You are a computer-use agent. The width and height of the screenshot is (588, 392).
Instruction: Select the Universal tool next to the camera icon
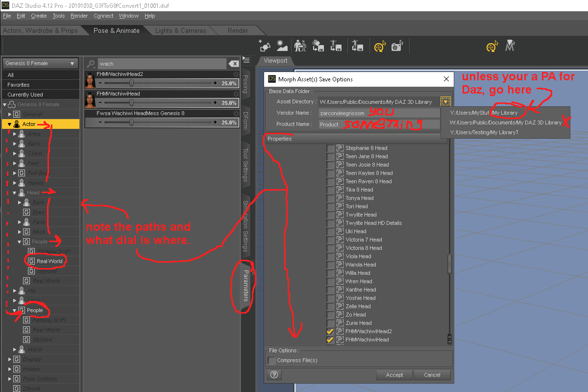(x=379, y=47)
